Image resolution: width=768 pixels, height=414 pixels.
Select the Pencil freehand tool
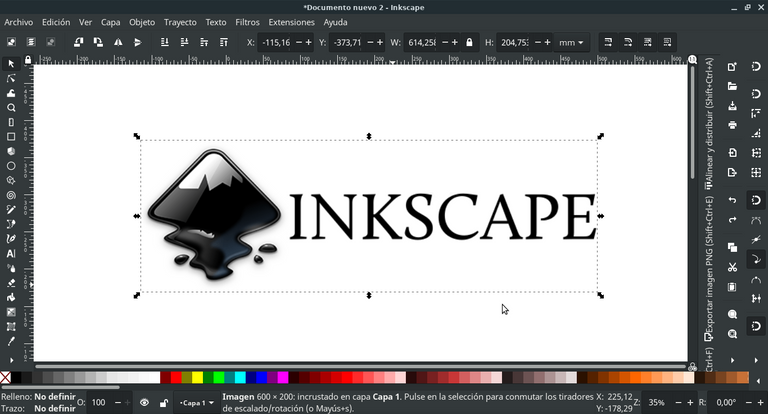coord(11,210)
